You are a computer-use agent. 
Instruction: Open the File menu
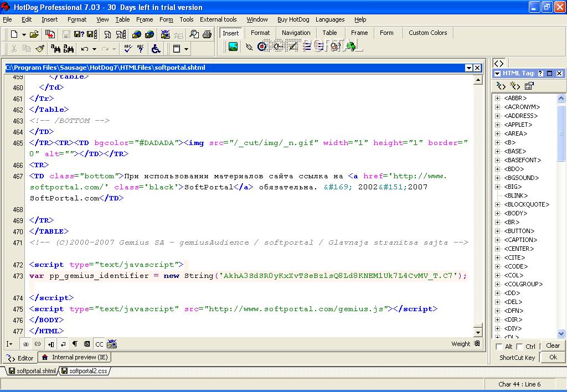point(7,19)
